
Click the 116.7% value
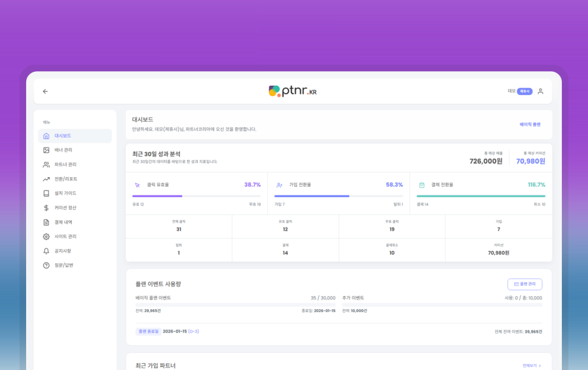click(x=537, y=185)
